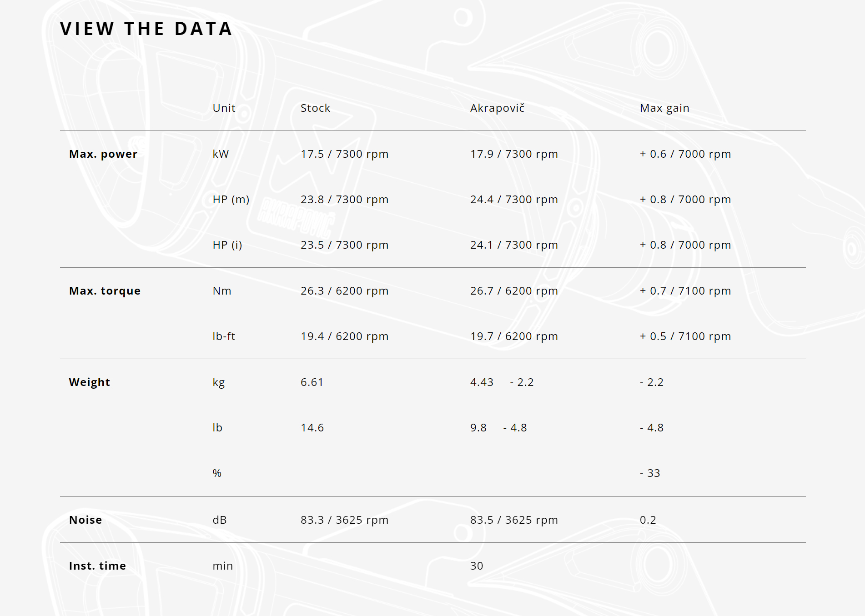Select Akrapovič value '24.1 / 7300 rpm'
The image size is (865, 616).
click(x=514, y=245)
